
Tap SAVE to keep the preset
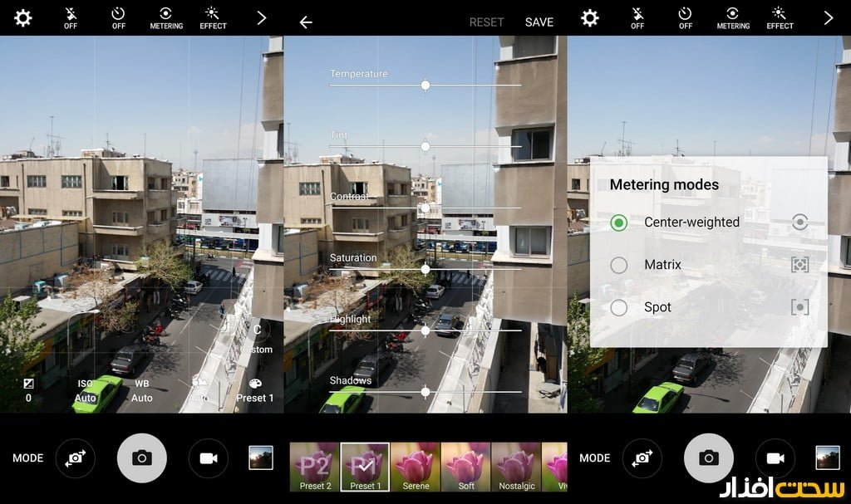click(539, 22)
